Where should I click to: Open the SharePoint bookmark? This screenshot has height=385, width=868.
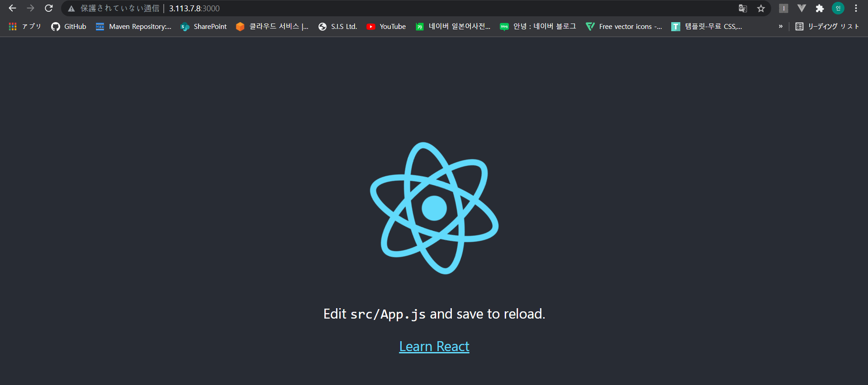[x=204, y=27]
